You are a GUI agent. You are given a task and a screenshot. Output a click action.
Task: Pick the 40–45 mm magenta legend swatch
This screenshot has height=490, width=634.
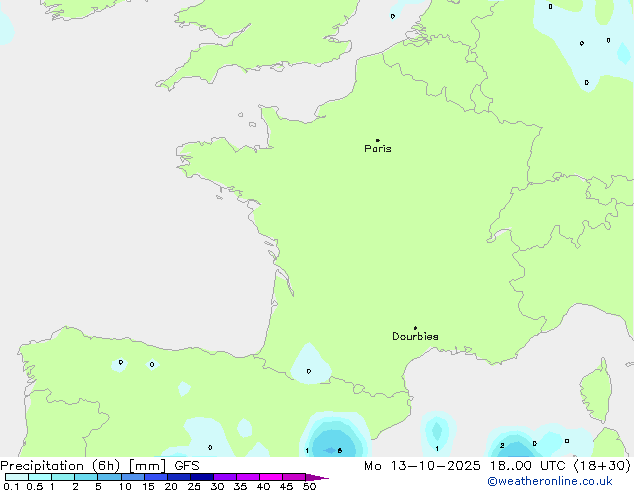point(271,477)
